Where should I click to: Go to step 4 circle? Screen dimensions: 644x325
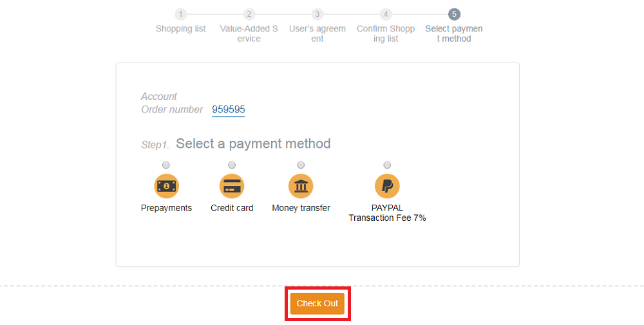[386, 14]
